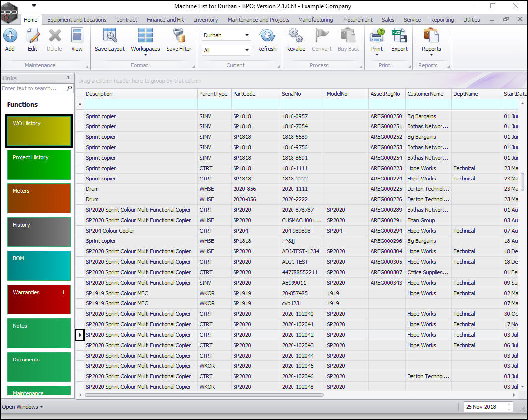
Task: Open the Open Windows menu
Action: pyautogui.click(x=22, y=407)
